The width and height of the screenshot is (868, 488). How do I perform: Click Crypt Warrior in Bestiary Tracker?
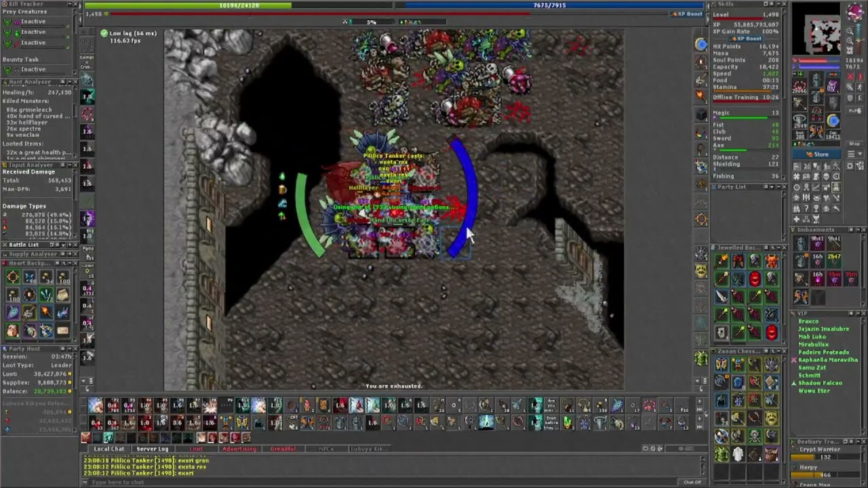click(x=820, y=449)
